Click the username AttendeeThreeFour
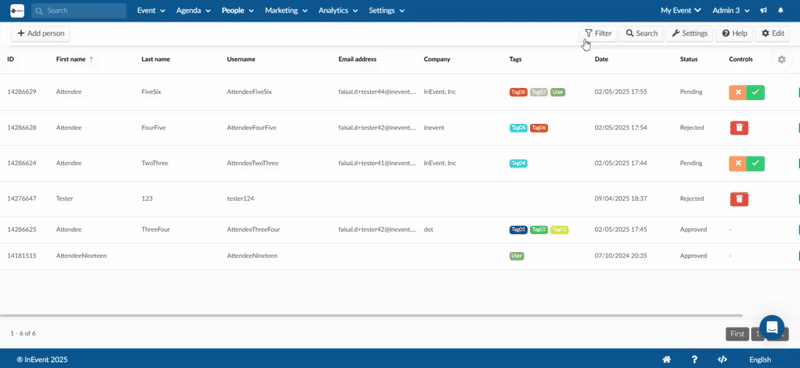The height and width of the screenshot is (368, 800). click(x=253, y=230)
